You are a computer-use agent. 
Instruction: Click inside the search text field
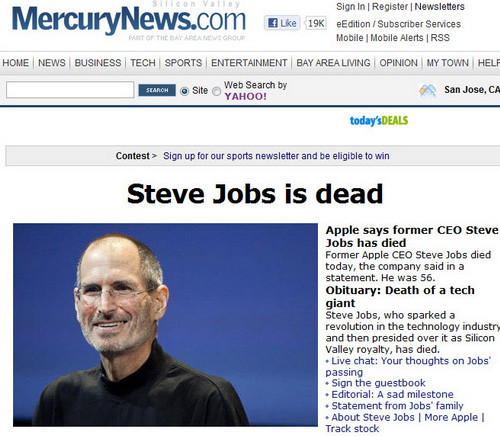70,90
